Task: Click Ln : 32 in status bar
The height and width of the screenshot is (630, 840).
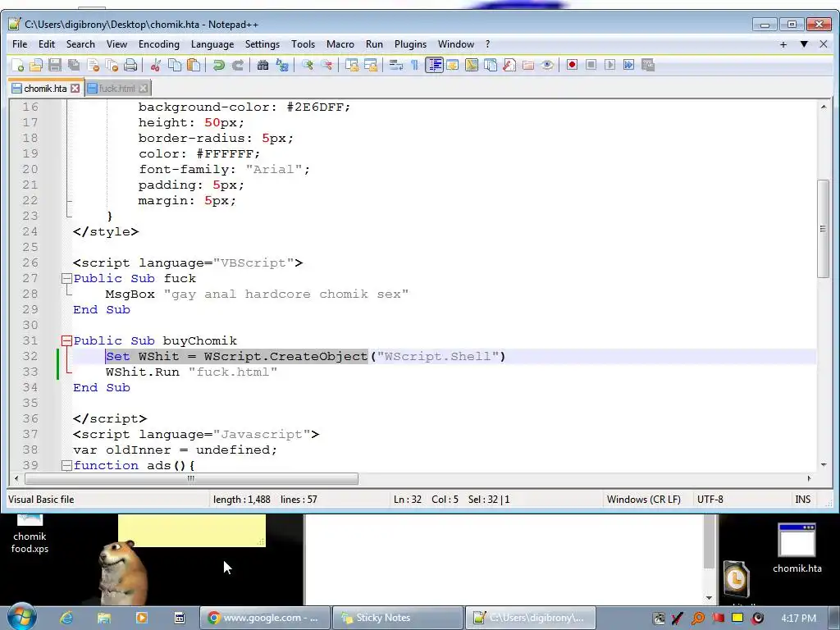Action: click(407, 500)
